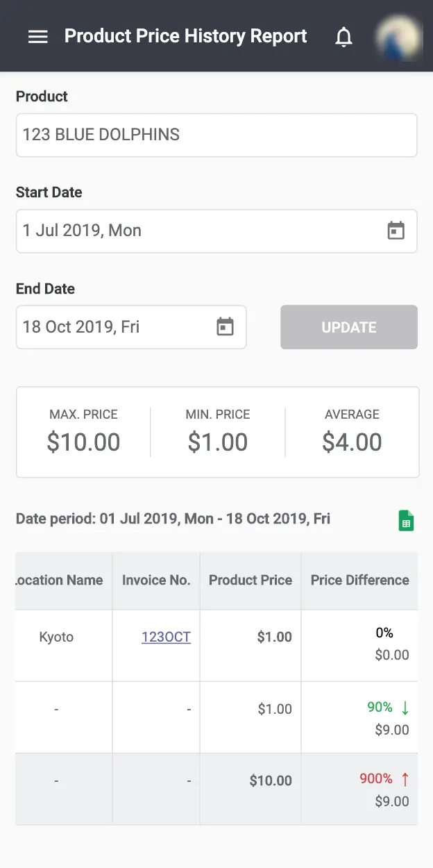Click the UPDATE button
The image size is (433, 868).
pyautogui.click(x=349, y=327)
